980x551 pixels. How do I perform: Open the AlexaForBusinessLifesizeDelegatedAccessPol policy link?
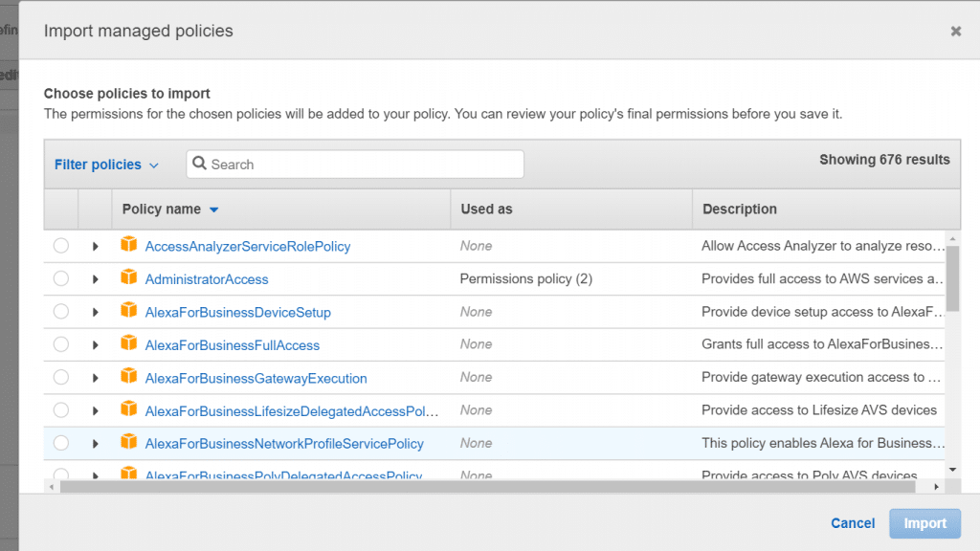coord(291,411)
